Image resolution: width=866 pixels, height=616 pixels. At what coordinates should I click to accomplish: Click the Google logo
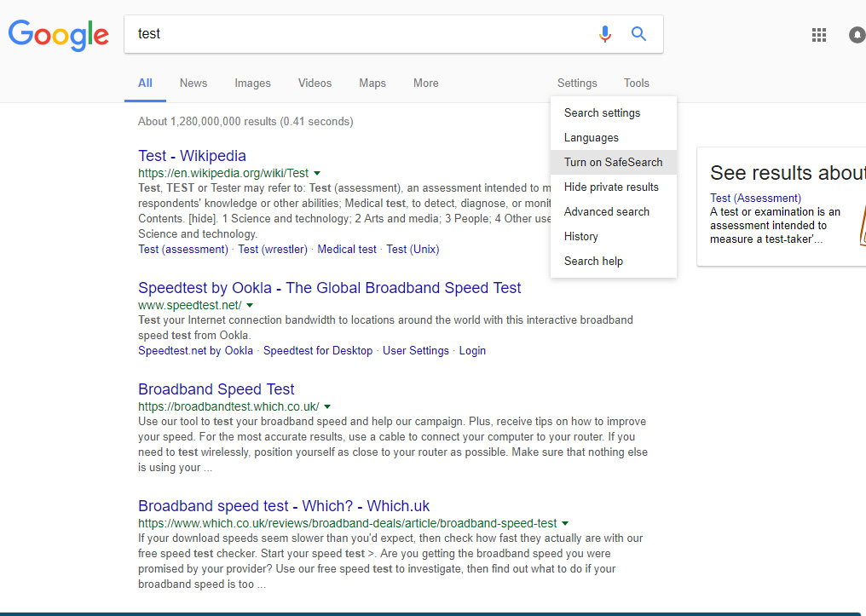click(x=59, y=35)
